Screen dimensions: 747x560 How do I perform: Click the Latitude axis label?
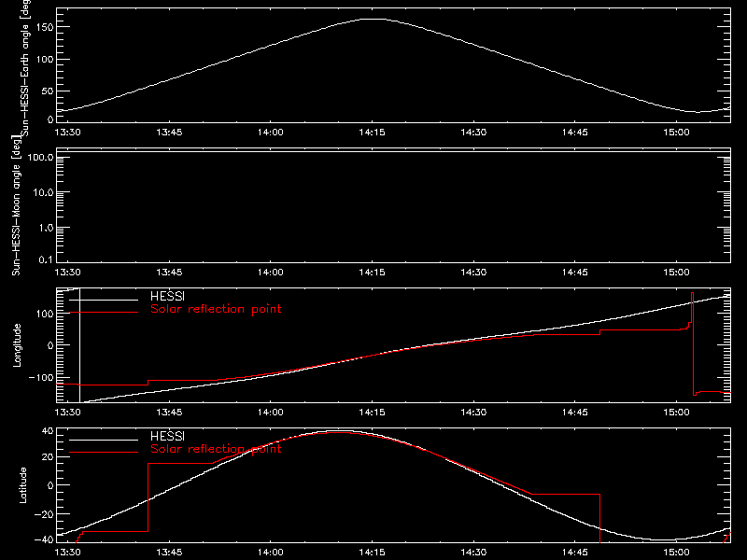[22, 484]
